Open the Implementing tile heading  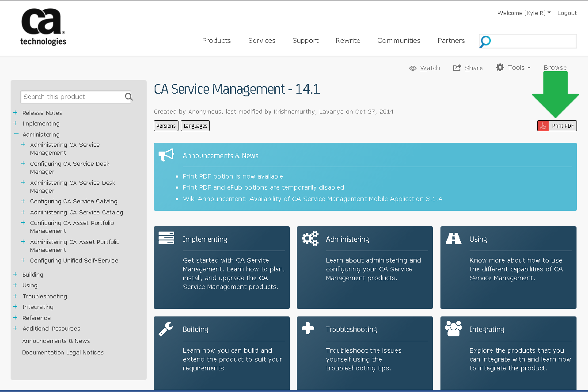click(205, 239)
